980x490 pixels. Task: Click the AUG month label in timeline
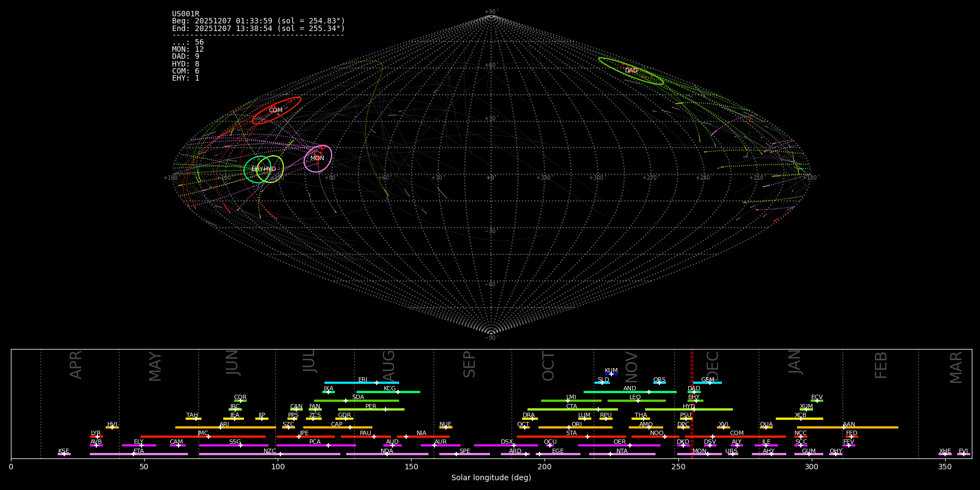coord(389,365)
